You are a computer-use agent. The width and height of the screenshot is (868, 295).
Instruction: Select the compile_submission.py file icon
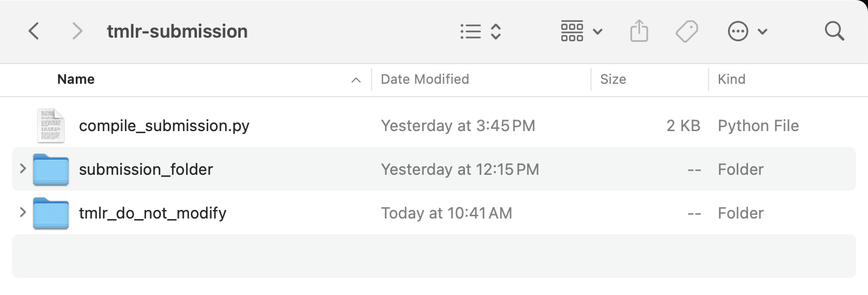(x=50, y=126)
